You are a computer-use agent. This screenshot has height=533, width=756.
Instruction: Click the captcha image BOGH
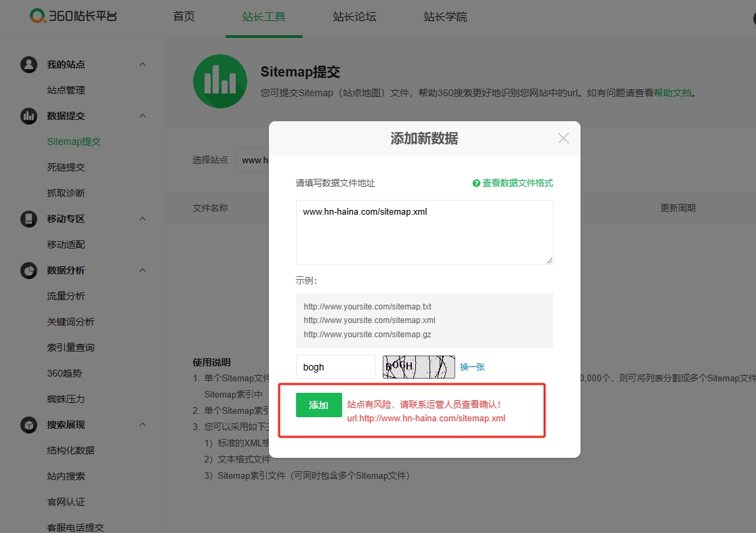click(x=419, y=367)
